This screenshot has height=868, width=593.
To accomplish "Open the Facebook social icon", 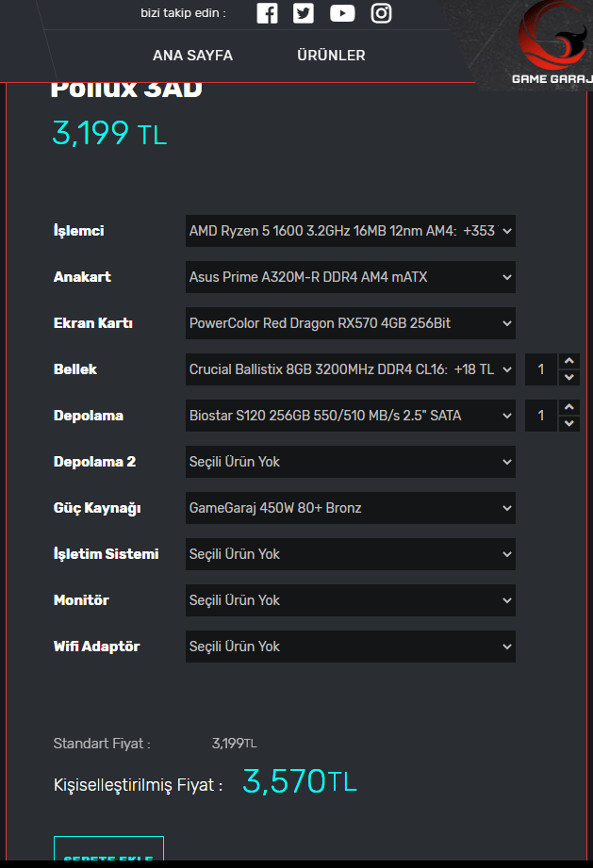I will [267, 13].
